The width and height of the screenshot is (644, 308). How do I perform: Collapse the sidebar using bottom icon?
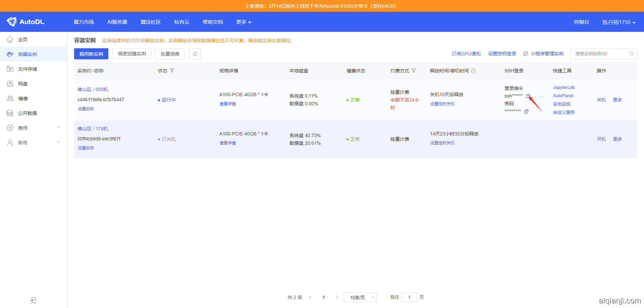34,300
